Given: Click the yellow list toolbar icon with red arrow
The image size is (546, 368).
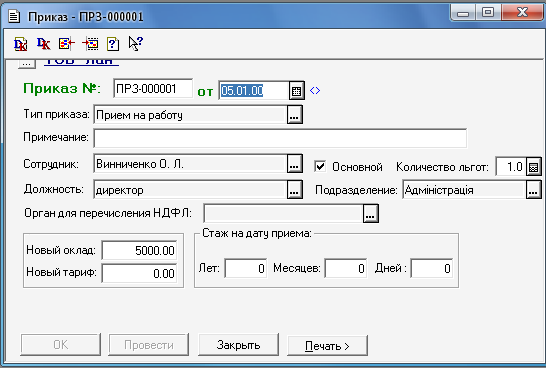Looking at the screenshot, I should tap(67, 44).
